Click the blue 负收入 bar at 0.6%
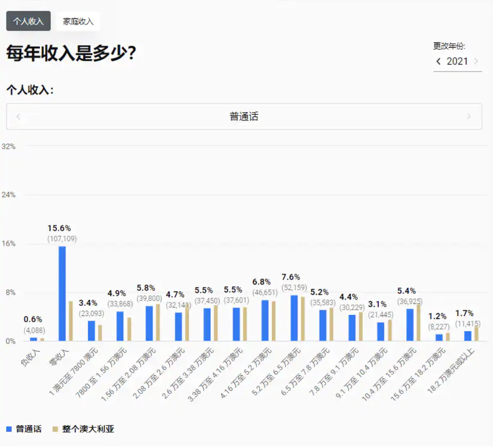Screen dimensions: 493x448 [x=33, y=339]
